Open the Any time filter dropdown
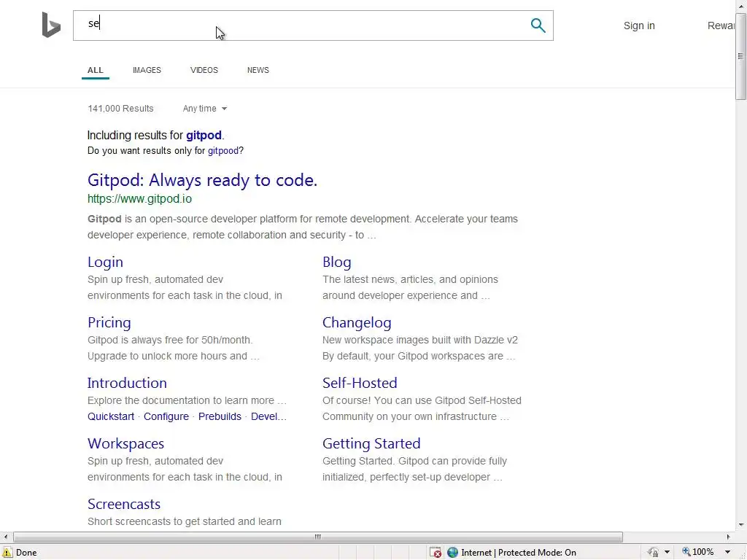 pos(205,109)
